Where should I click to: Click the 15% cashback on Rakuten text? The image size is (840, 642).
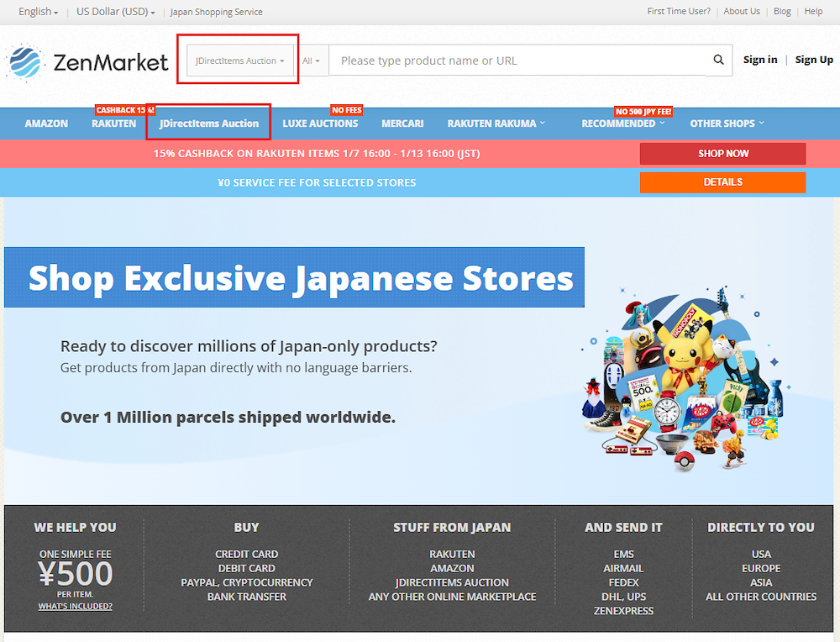[317, 154]
